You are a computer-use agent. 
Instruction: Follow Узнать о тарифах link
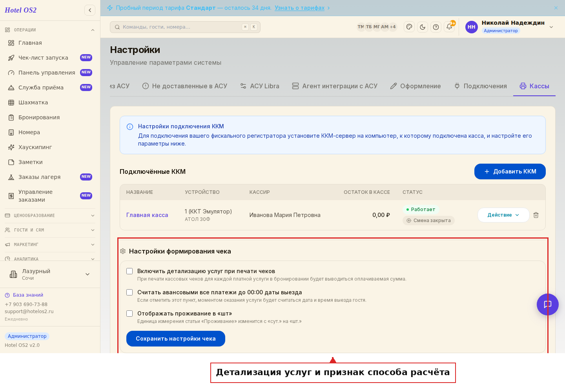coord(300,8)
